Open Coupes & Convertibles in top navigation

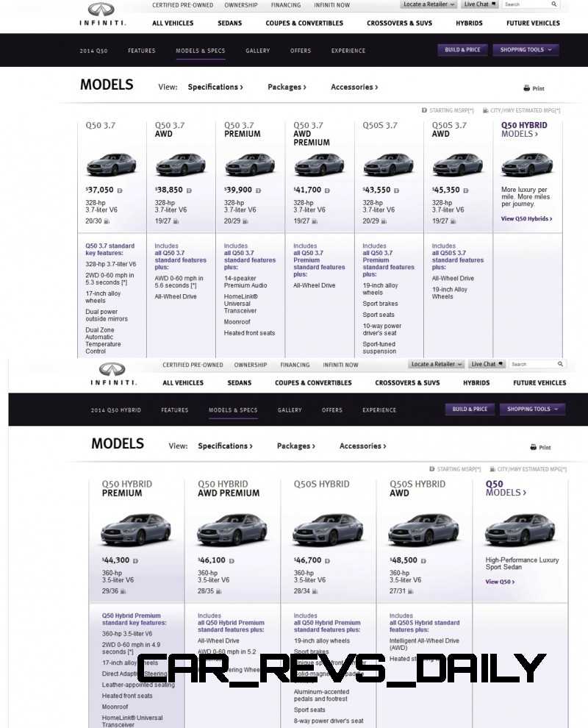point(304,23)
